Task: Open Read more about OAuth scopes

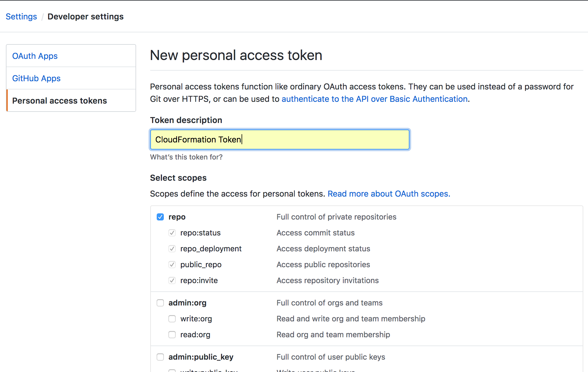Action: click(x=389, y=194)
